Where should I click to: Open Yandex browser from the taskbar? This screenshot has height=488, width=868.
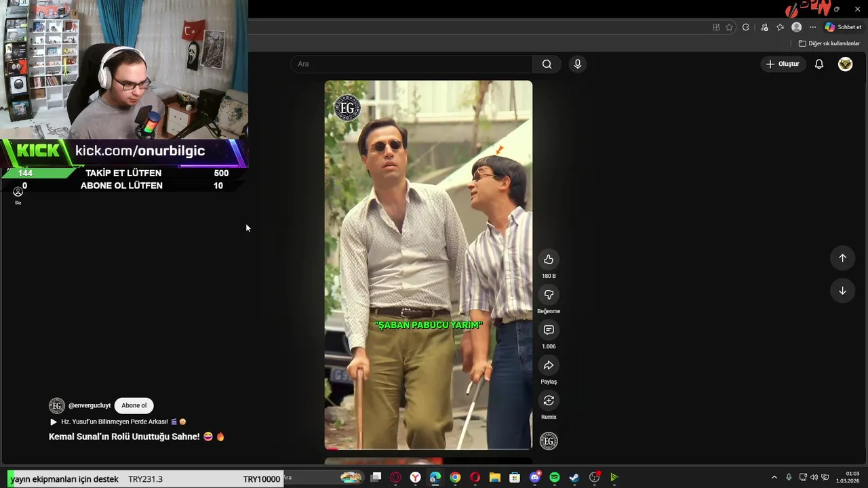tap(415, 477)
